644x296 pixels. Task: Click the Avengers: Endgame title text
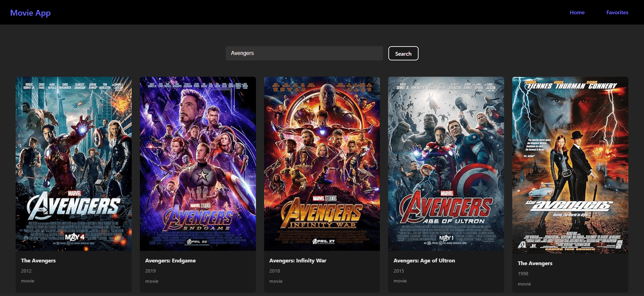point(170,261)
